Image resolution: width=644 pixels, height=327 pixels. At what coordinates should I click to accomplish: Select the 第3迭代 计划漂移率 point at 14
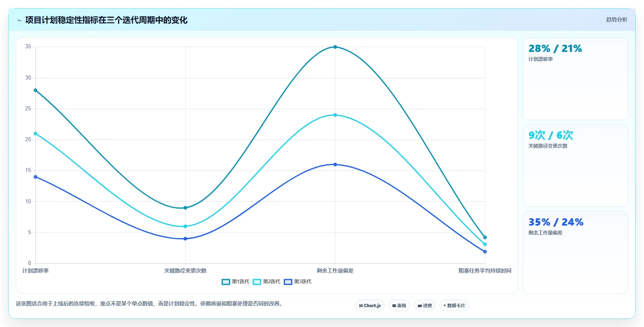[x=36, y=177]
